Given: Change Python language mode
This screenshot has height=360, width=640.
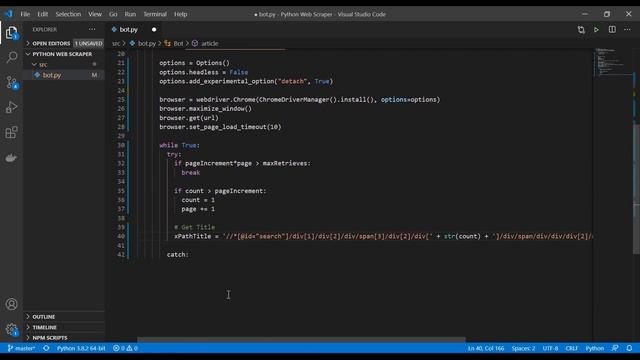Looking at the screenshot, I should point(595,348).
